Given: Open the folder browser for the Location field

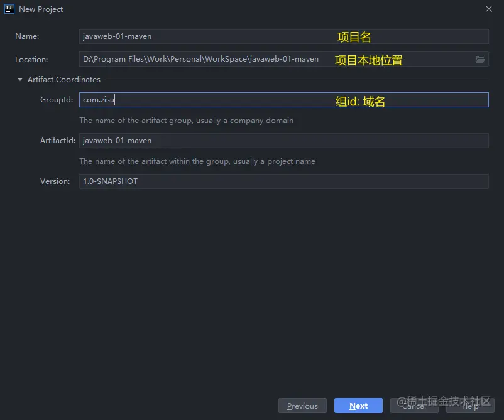Looking at the screenshot, I should [481, 59].
